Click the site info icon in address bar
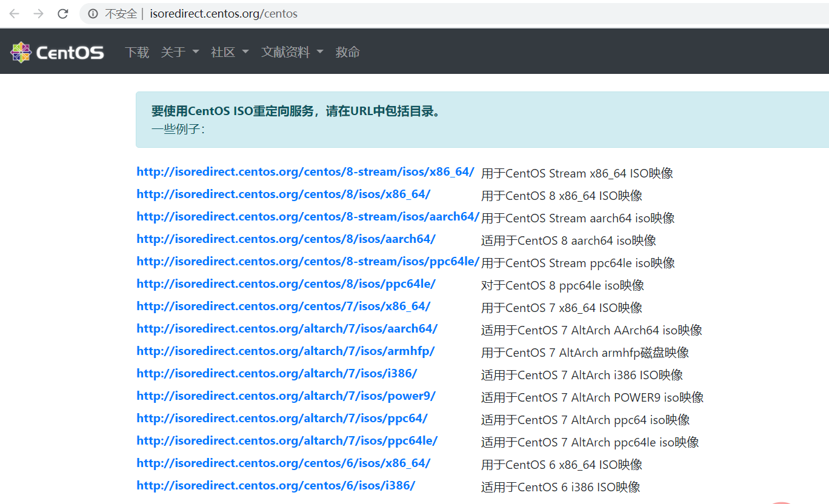 (93, 13)
